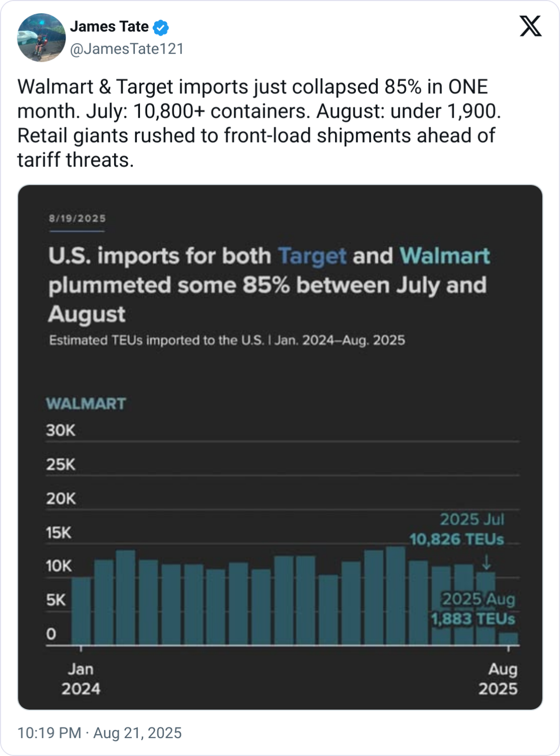Click the X logo icon
Image resolution: width=560 pixels, height=756 pixels.
pos(530,25)
